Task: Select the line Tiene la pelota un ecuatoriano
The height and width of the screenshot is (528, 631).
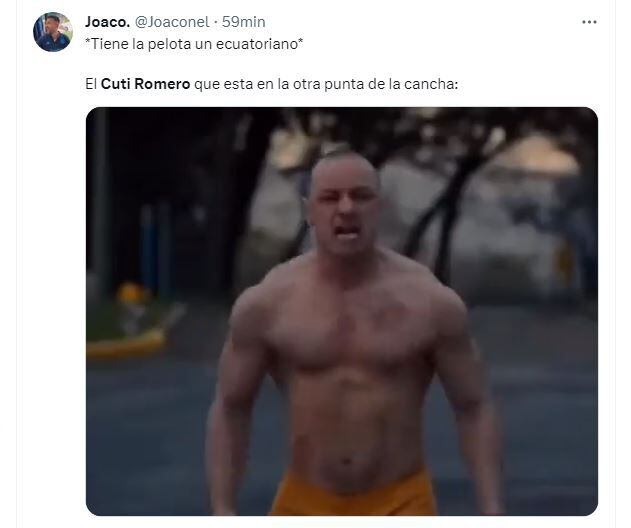Action: click(194, 44)
